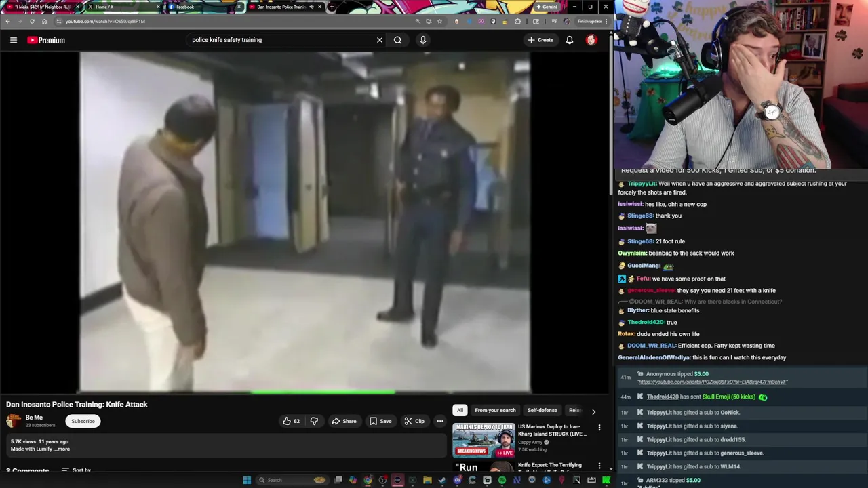Clear the search box text
Screen dimensions: 868x488
tap(380, 40)
